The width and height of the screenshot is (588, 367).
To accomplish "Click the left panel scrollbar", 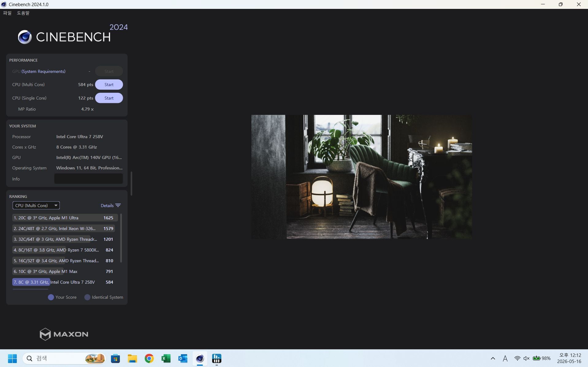I will pyautogui.click(x=132, y=183).
